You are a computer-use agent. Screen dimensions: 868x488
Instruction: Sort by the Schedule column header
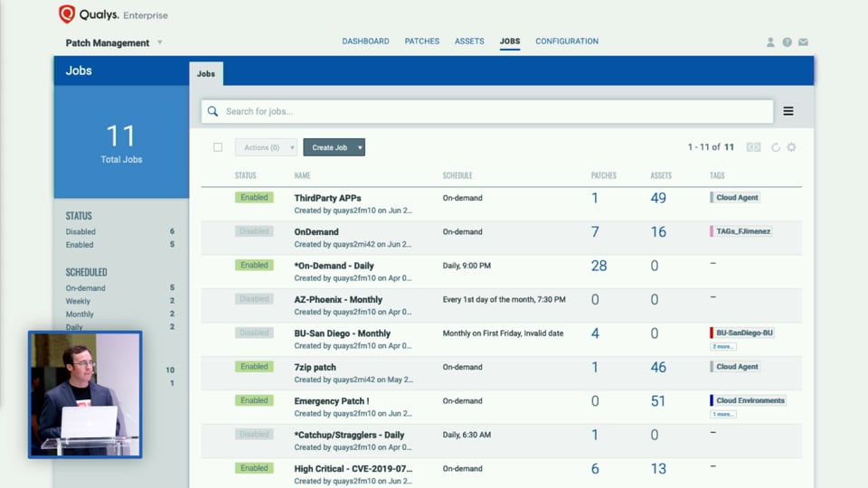tap(458, 175)
